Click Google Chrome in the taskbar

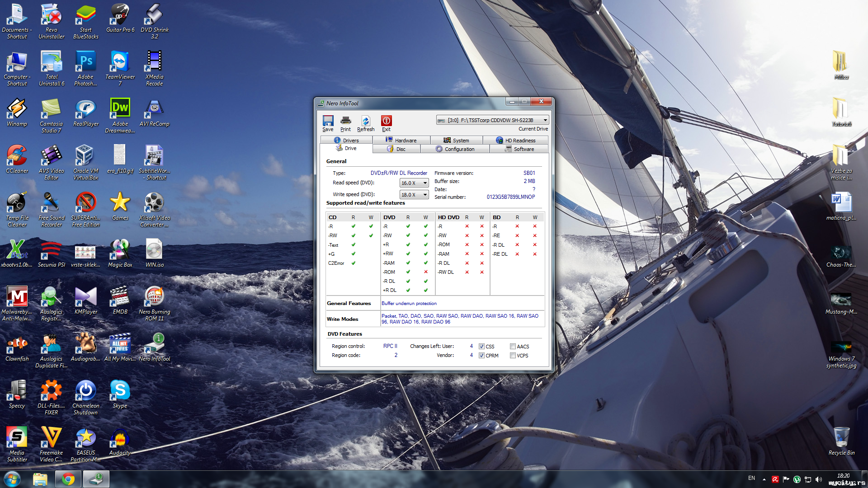68,479
